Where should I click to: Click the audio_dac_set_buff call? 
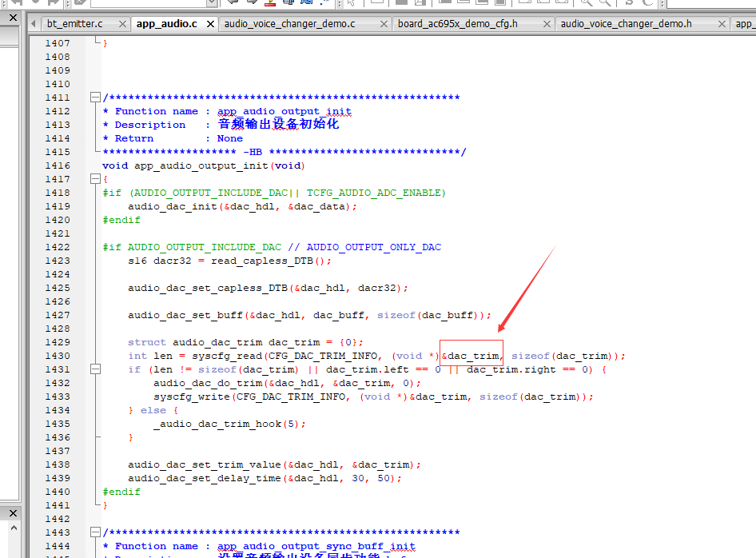185,315
